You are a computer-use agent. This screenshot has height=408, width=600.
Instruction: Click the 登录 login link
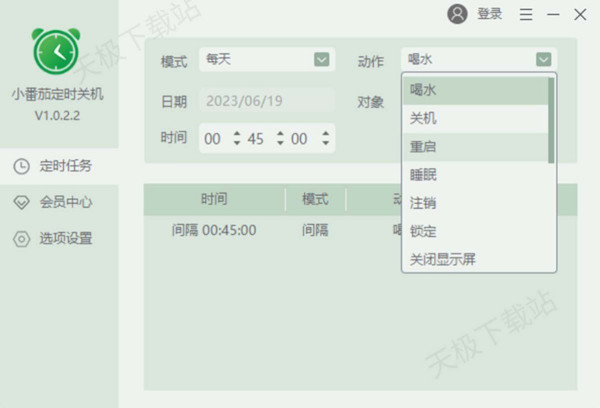(490, 14)
